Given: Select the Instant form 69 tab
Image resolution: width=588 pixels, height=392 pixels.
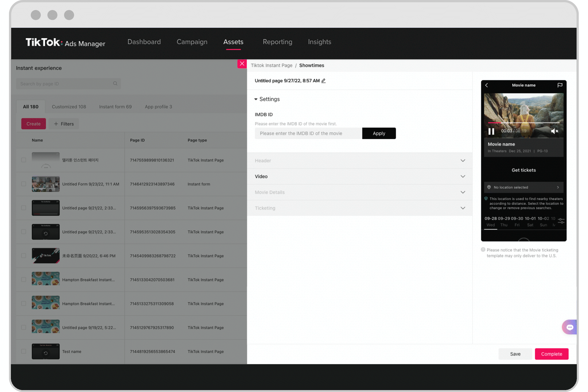Looking at the screenshot, I should pyautogui.click(x=115, y=107).
